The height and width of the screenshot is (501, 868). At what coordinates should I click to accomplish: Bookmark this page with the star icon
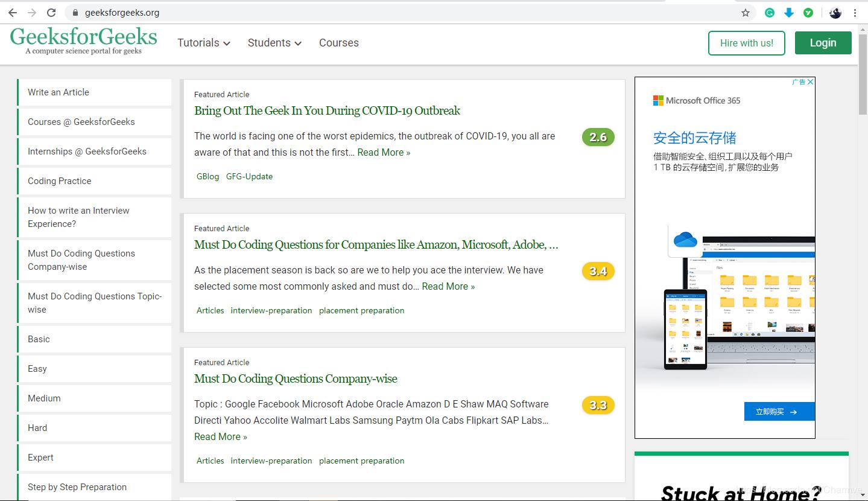(746, 13)
